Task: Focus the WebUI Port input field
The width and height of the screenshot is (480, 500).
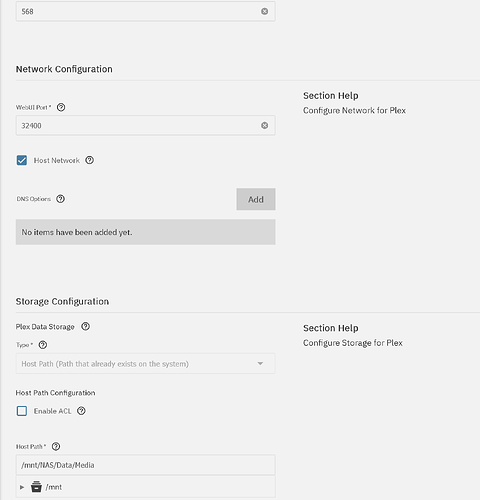Action: [145, 125]
